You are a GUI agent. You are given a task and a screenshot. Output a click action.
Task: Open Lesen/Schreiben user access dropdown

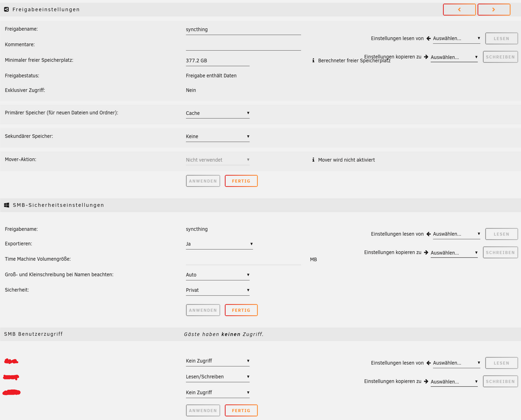pos(218,377)
